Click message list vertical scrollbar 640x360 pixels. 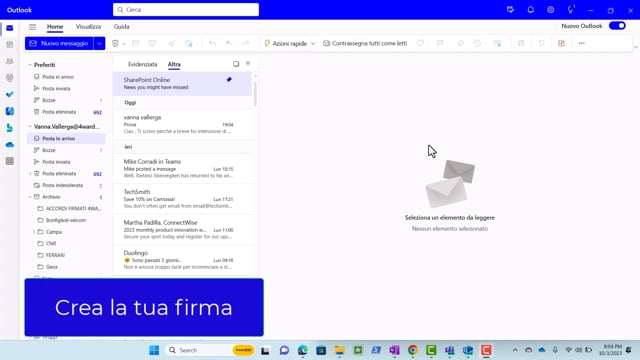click(256, 93)
